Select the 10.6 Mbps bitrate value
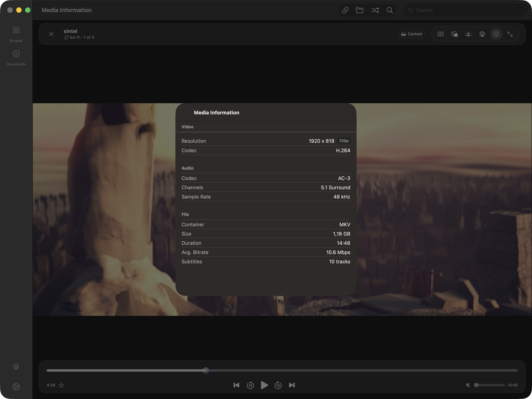Screen dimensions: 532x399 coord(338,252)
